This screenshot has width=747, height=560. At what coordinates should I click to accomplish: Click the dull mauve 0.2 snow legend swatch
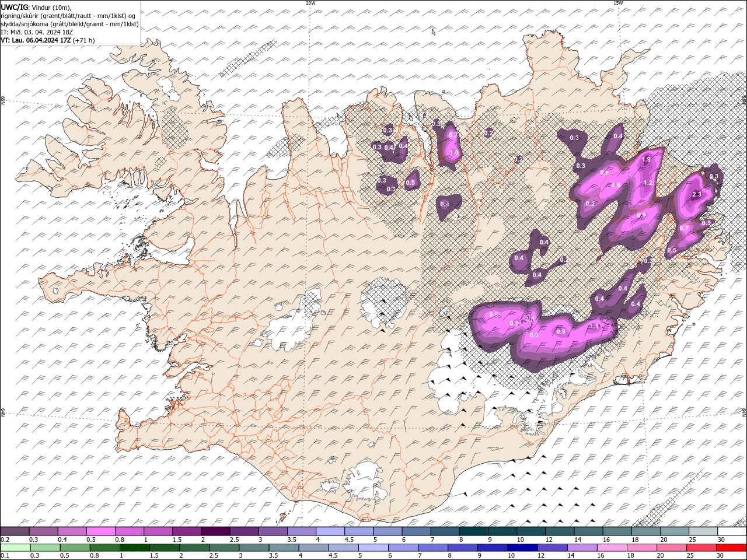tap(15, 531)
